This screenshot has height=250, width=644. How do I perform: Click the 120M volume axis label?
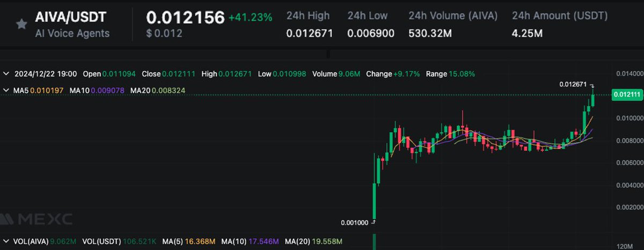coord(625,246)
